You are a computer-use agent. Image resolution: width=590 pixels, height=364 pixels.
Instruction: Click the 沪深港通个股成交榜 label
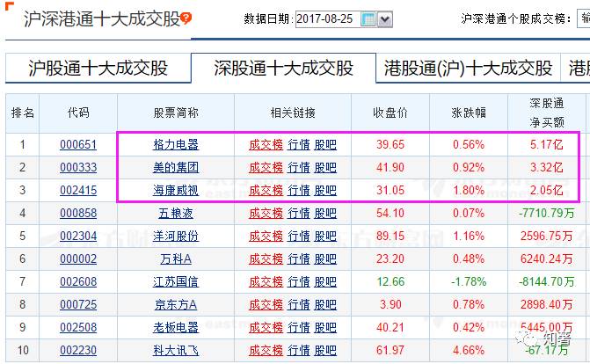(516, 18)
